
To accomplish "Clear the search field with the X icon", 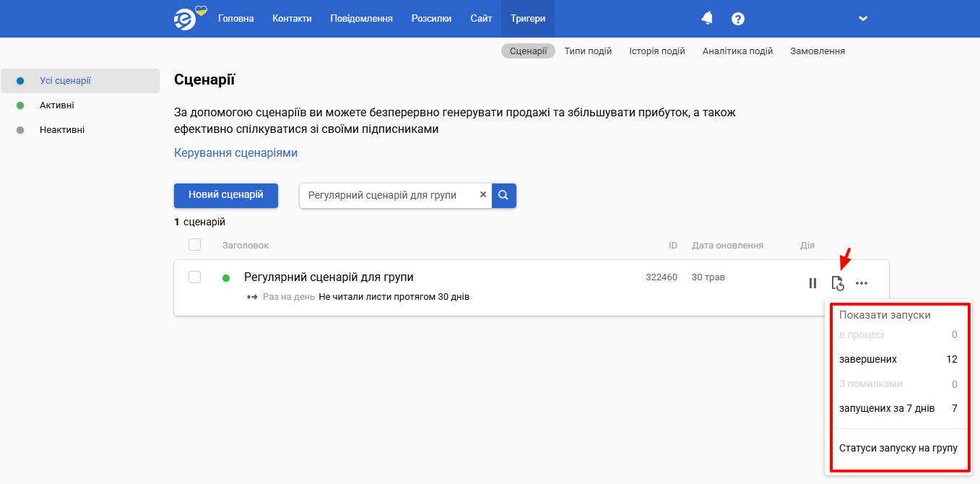I will pyautogui.click(x=483, y=195).
